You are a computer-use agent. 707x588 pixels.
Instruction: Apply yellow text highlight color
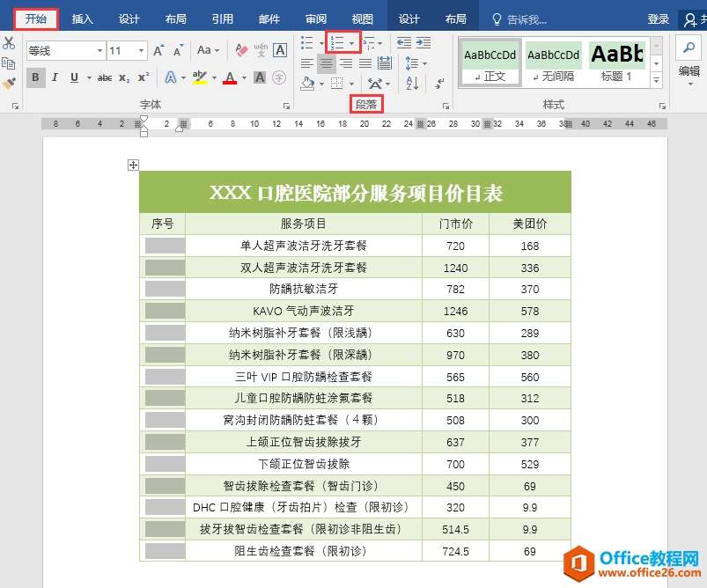tap(200, 77)
